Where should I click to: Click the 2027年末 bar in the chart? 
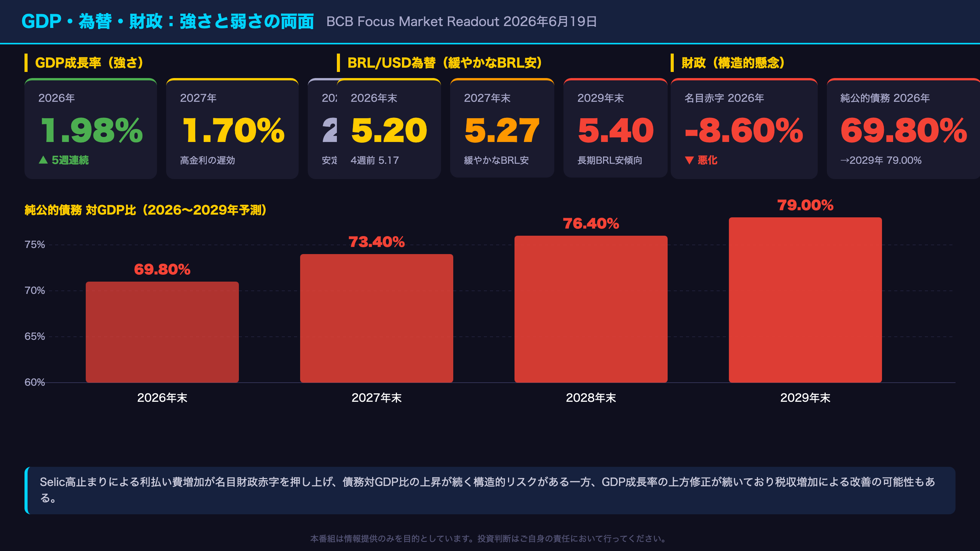click(x=377, y=318)
